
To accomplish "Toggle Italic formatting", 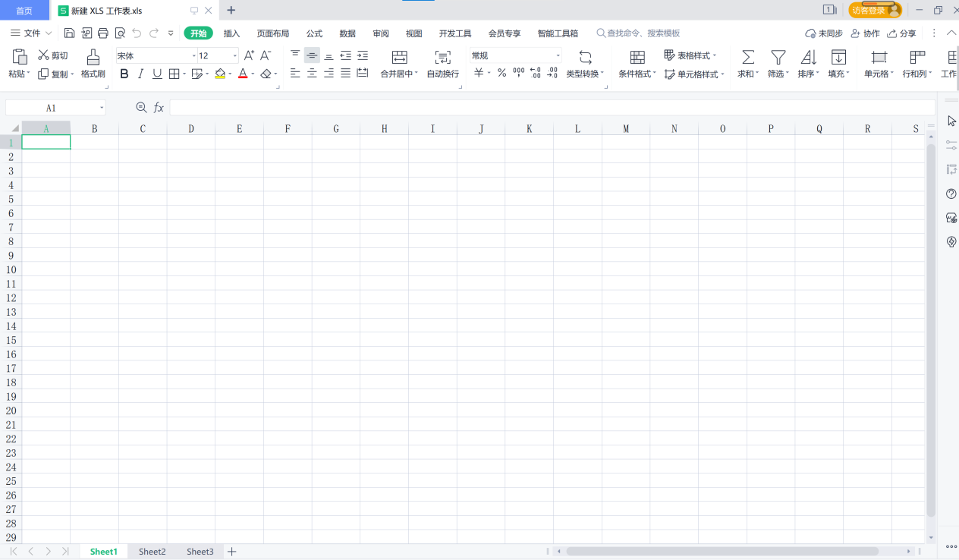I will pyautogui.click(x=140, y=74).
